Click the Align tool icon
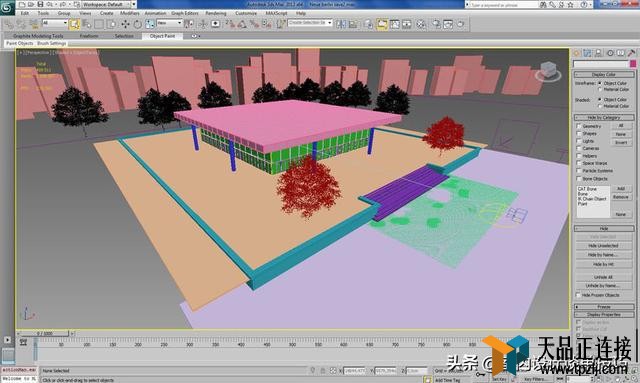Viewport: 640px width, 383px height. coord(353,24)
